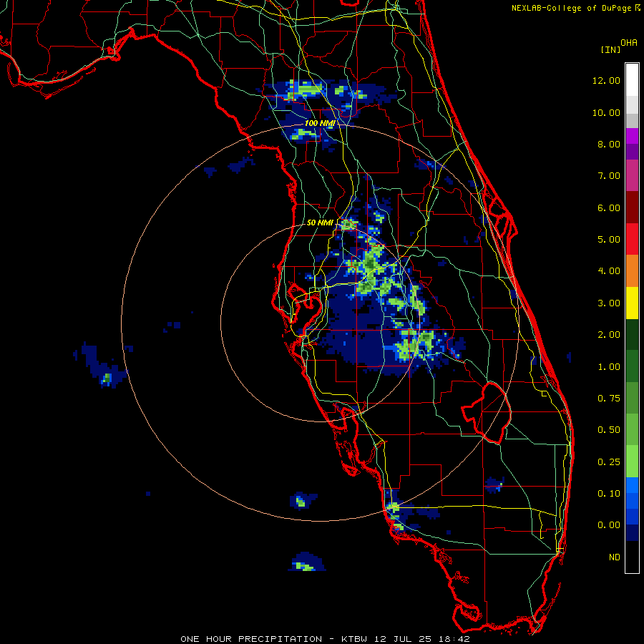Image resolution: width=644 pixels, height=644 pixels.
Task: Click the navy 0.00 inch legend swatch
Action: point(632,532)
